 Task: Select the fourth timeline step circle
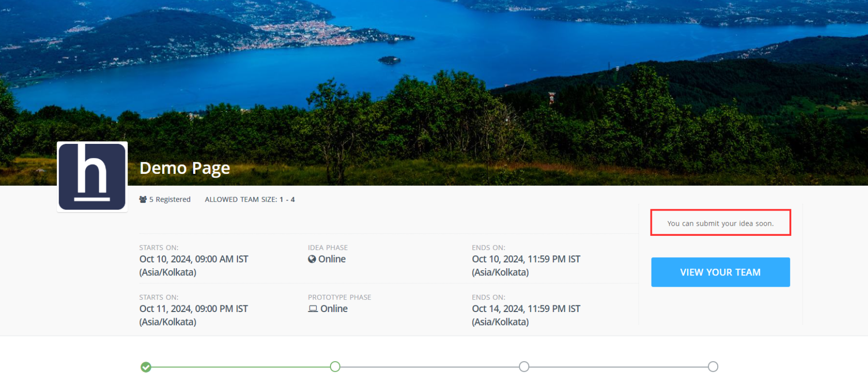click(713, 366)
